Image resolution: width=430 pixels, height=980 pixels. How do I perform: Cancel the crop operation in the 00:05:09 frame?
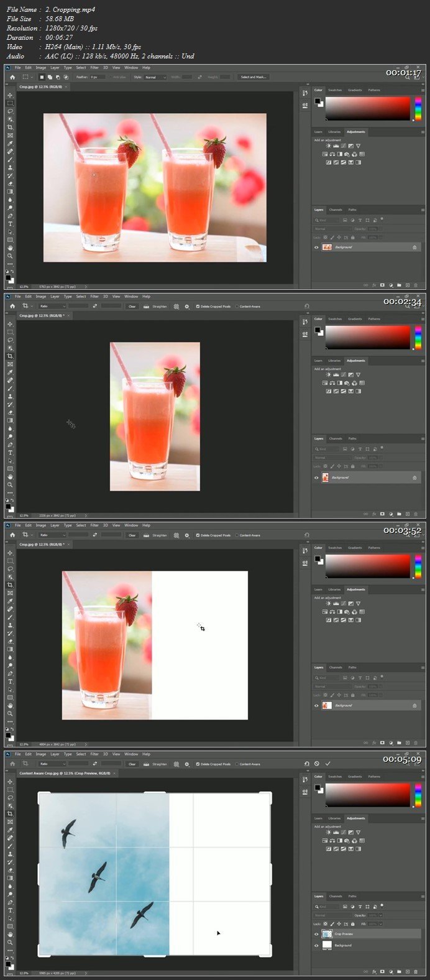(317, 764)
